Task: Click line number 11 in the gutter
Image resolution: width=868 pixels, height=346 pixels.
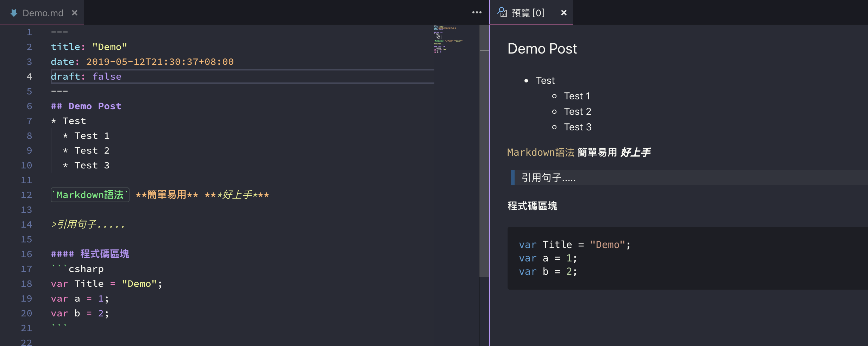Action: (26, 180)
